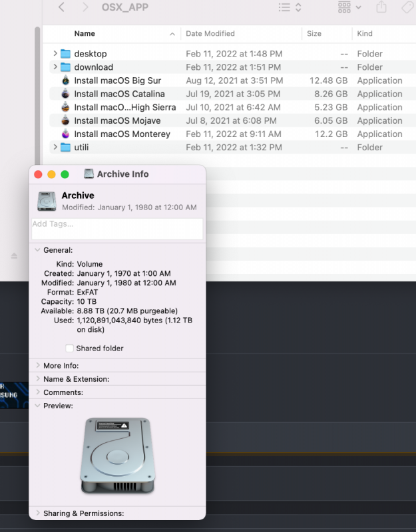Screen dimensions: 416x532
Task: Expand the utili folder
Action: (55, 147)
